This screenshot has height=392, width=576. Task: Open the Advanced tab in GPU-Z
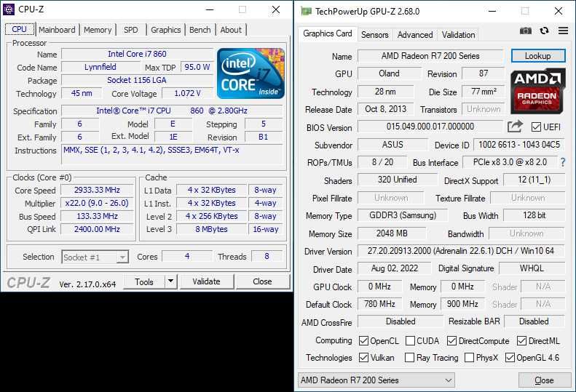pos(415,35)
